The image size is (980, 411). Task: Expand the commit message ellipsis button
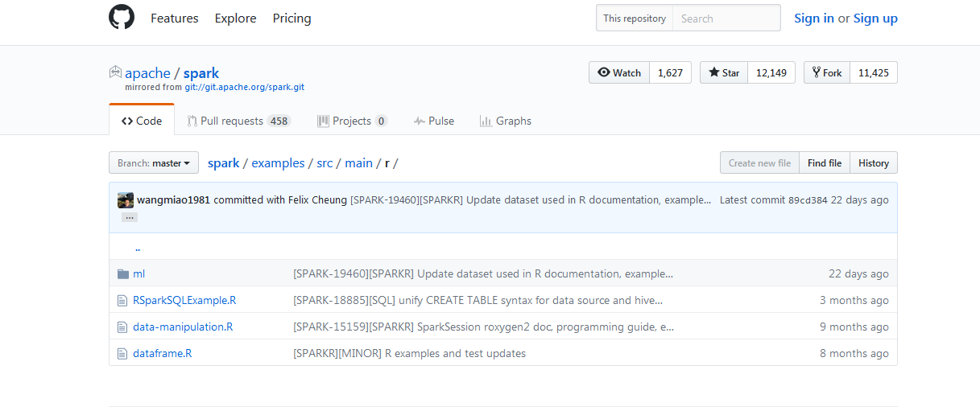click(x=130, y=217)
